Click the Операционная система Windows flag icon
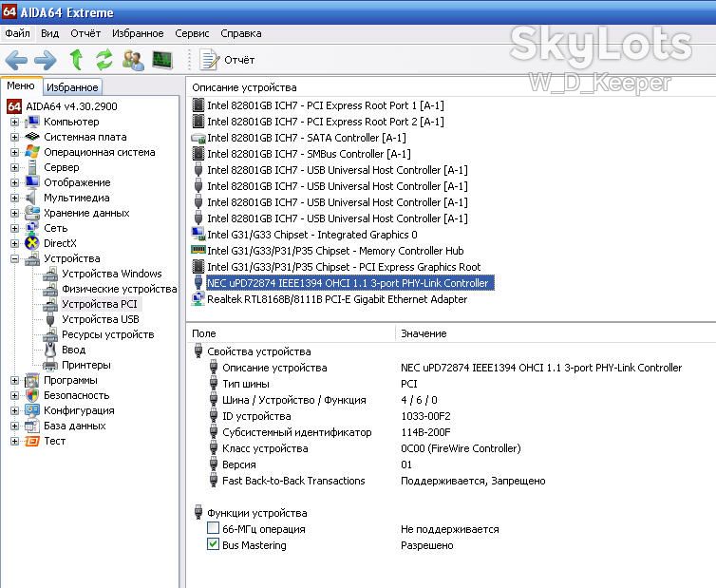 click(x=32, y=152)
